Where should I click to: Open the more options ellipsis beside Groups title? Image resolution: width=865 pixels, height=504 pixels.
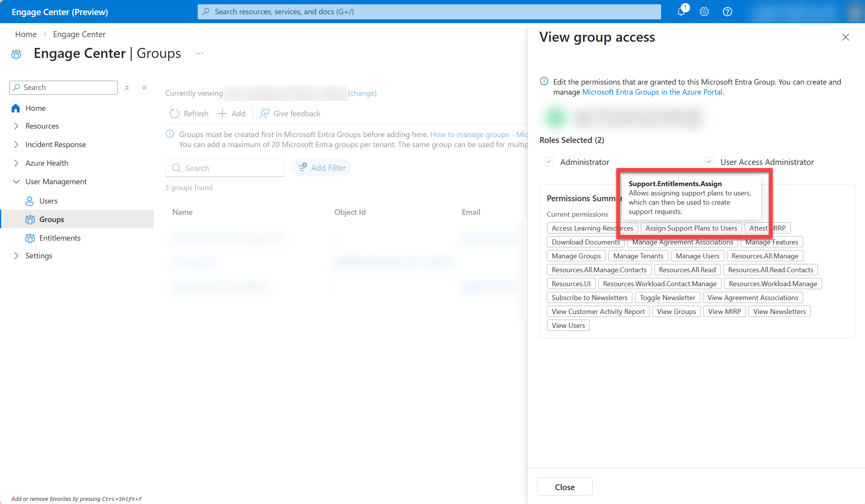tap(200, 53)
